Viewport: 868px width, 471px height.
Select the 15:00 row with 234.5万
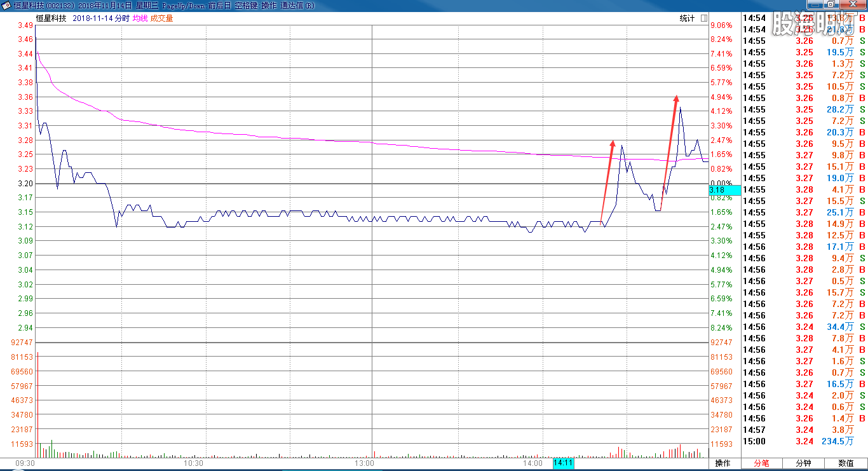pyautogui.click(x=804, y=441)
